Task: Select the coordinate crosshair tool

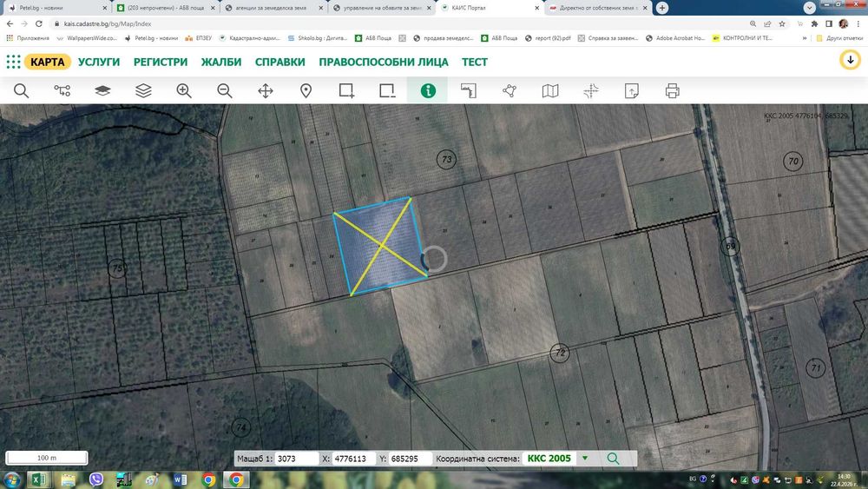Action: (590, 91)
